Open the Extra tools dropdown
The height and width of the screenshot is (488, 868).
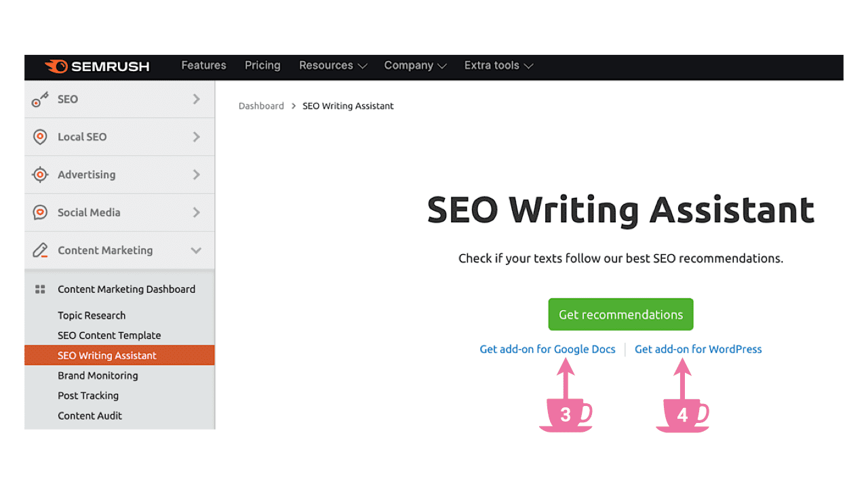tap(498, 65)
